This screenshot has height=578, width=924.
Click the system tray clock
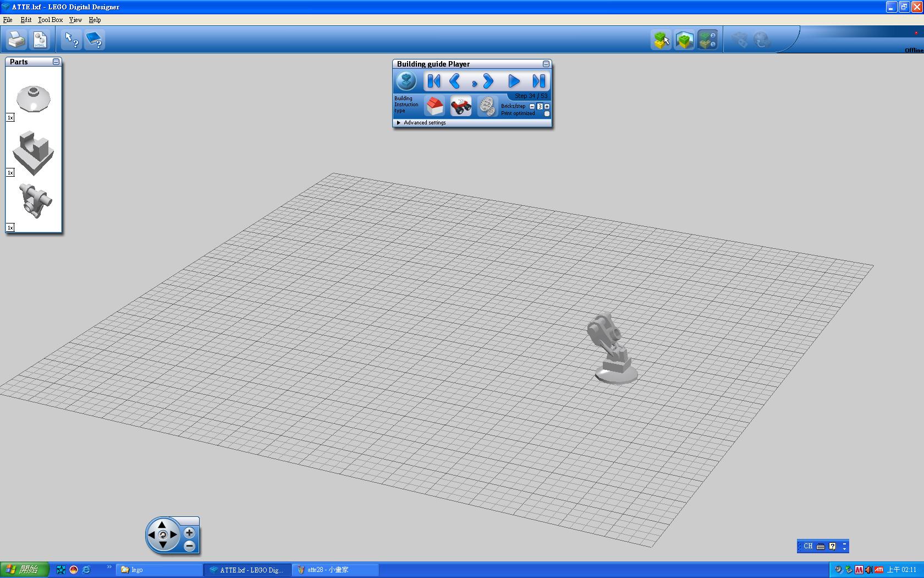click(902, 570)
